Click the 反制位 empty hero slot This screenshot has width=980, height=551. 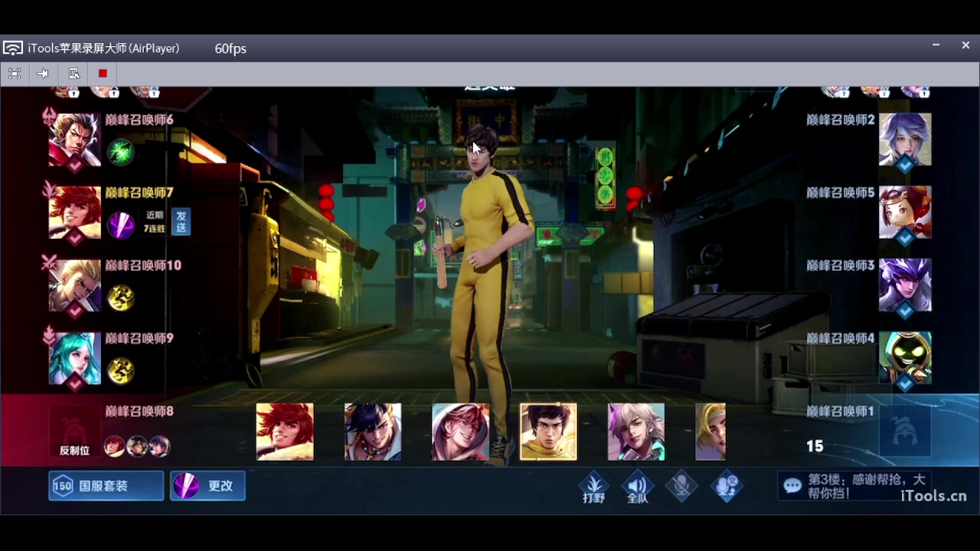pyautogui.click(x=74, y=432)
